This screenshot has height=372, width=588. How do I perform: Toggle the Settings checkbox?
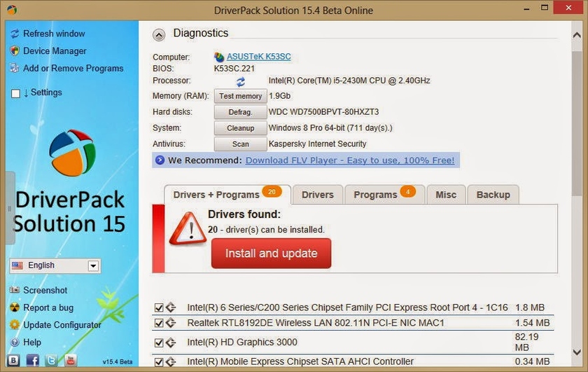pyautogui.click(x=15, y=93)
